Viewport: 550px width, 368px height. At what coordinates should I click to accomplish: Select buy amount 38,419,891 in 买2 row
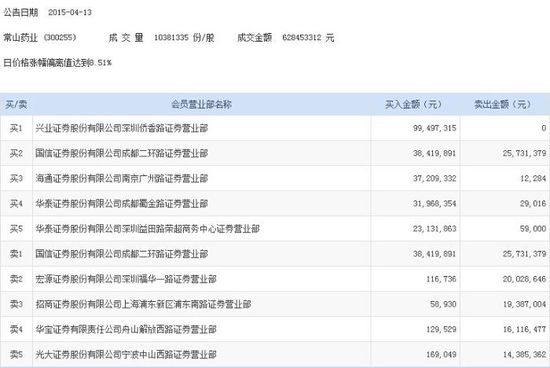pos(435,153)
